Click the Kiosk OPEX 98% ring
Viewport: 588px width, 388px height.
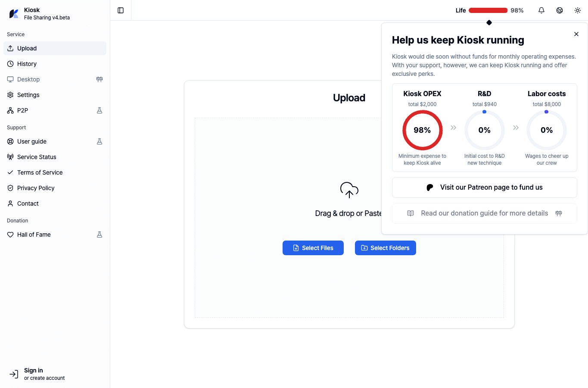point(422,130)
